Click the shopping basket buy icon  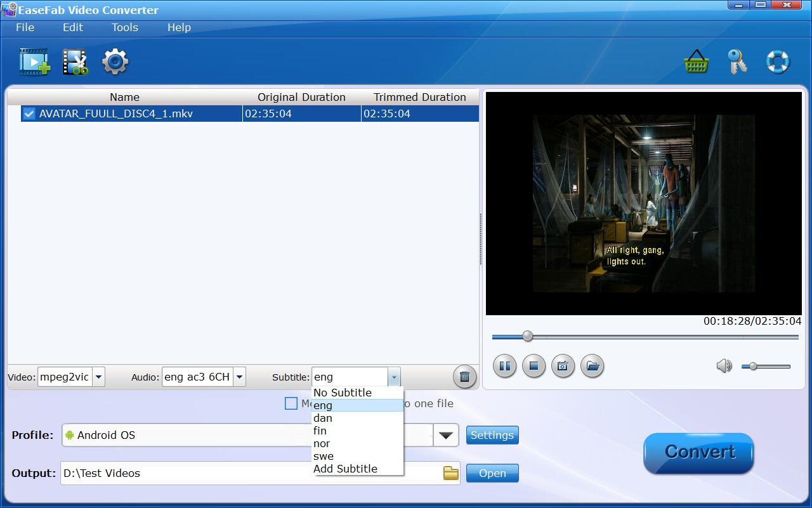tap(696, 62)
